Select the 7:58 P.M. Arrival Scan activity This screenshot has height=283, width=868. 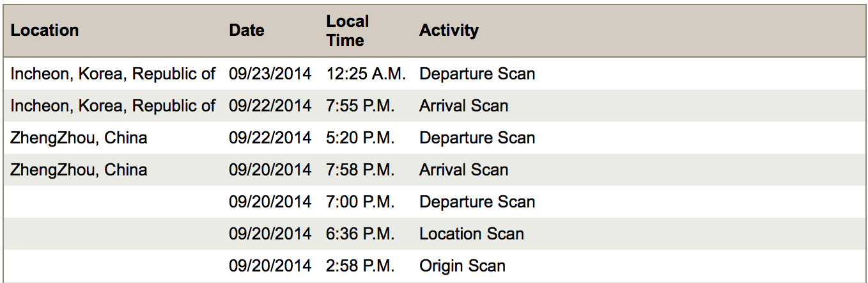click(x=463, y=170)
